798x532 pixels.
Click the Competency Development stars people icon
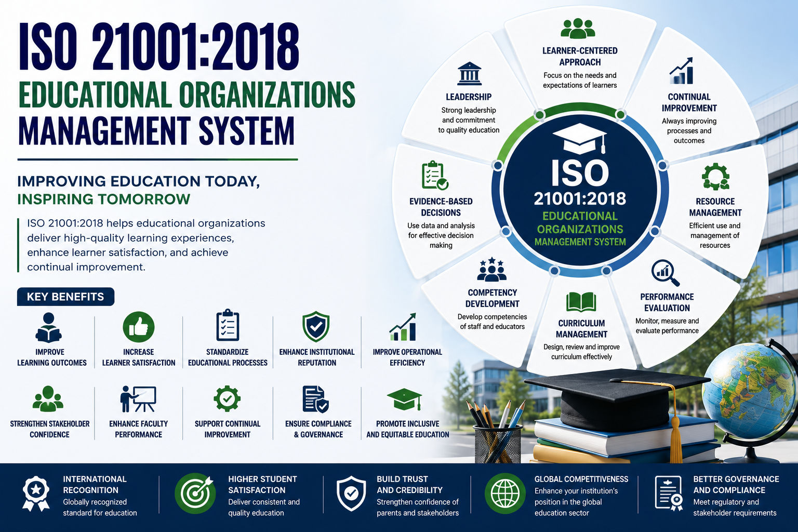pyautogui.click(x=491, y=269)
